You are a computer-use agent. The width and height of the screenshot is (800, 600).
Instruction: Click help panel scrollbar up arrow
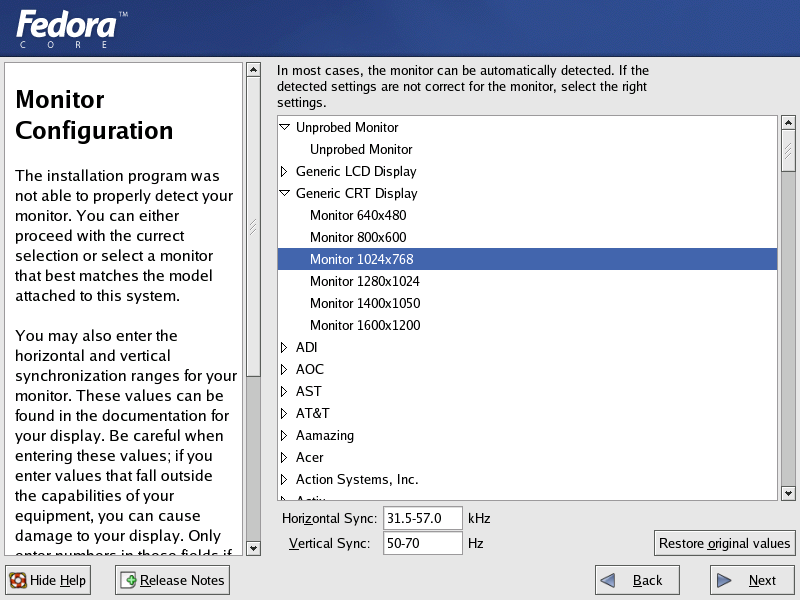(254, 69)
